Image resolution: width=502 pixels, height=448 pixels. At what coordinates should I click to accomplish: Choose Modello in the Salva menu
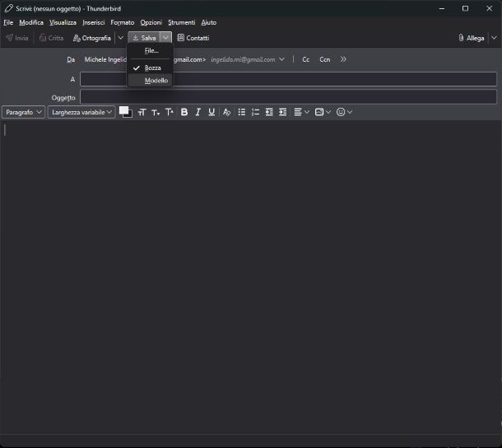click(x=156, y=81)
